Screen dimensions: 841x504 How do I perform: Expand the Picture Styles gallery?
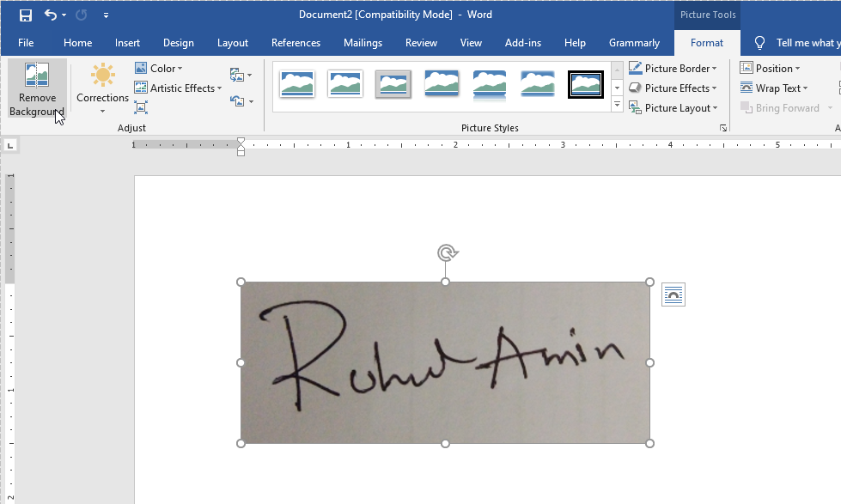[617, 105]
